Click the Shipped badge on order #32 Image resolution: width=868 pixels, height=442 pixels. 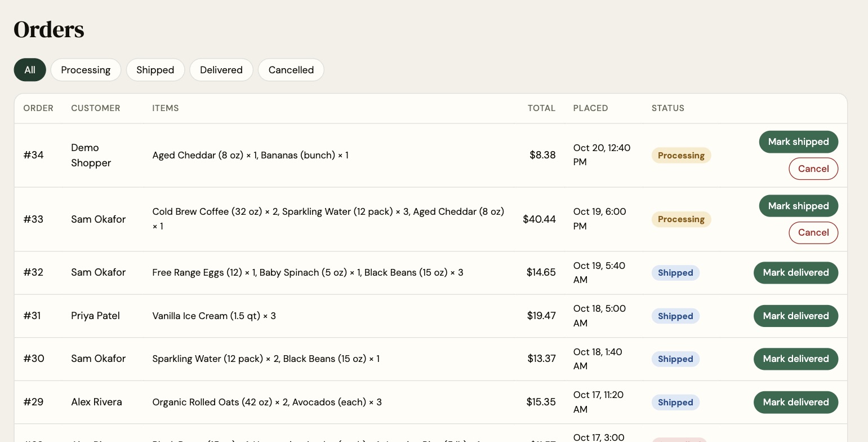point(675,273)
